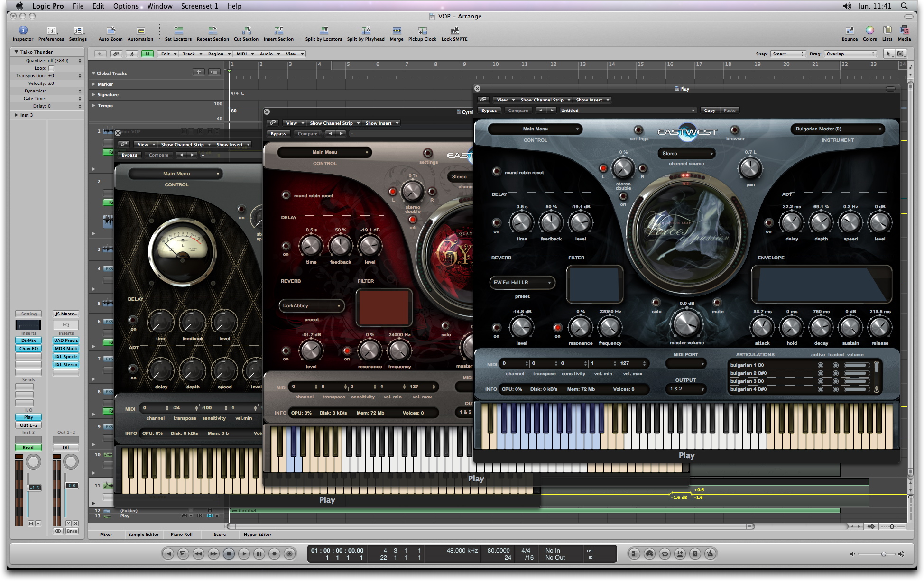Click the Bnce button on the output strip
The width and height of the screenshot is (924, 581).
pos(72,531)
